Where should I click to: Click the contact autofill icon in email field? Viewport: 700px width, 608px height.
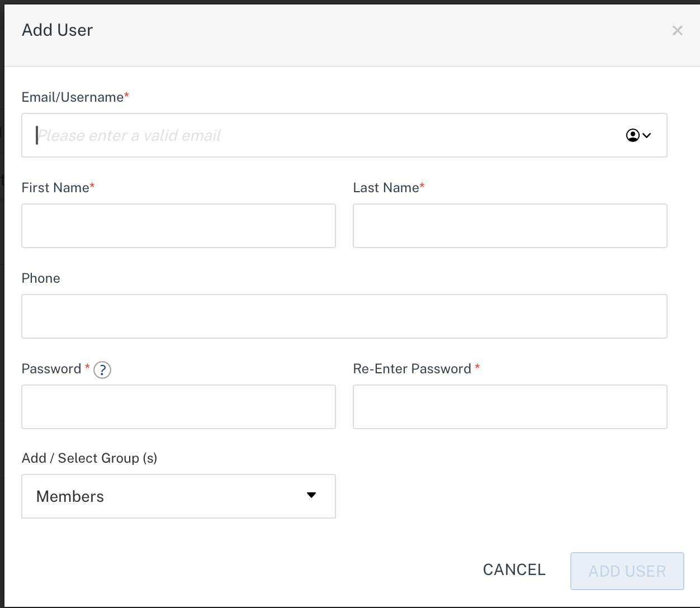[x=638, y=135]
